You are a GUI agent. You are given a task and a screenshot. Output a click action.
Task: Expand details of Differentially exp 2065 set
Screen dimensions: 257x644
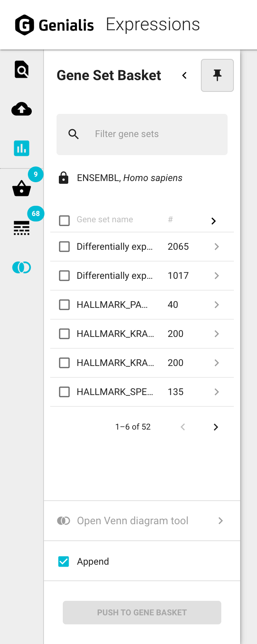[216, 247]
